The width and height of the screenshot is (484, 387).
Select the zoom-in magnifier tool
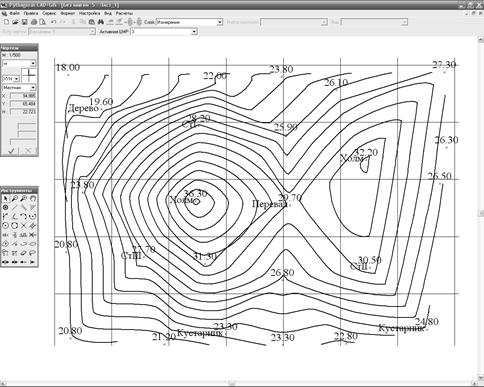click(15, 198)
